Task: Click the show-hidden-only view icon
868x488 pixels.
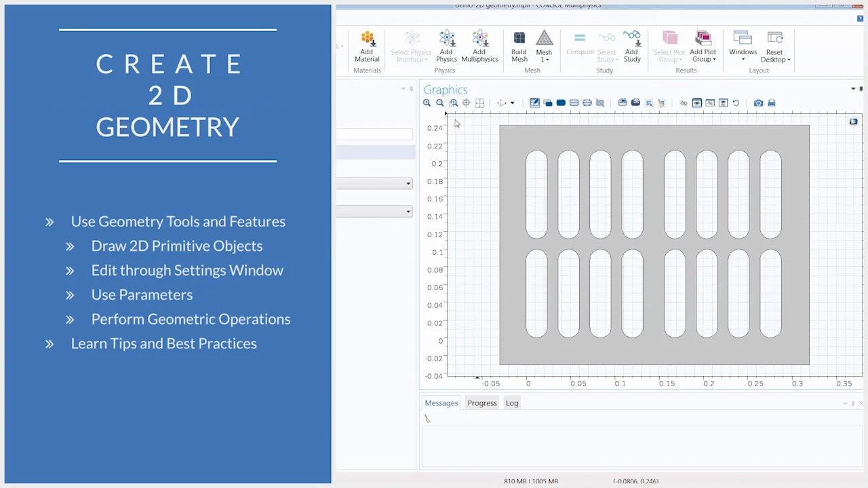Action: click(x=710, y=103)
